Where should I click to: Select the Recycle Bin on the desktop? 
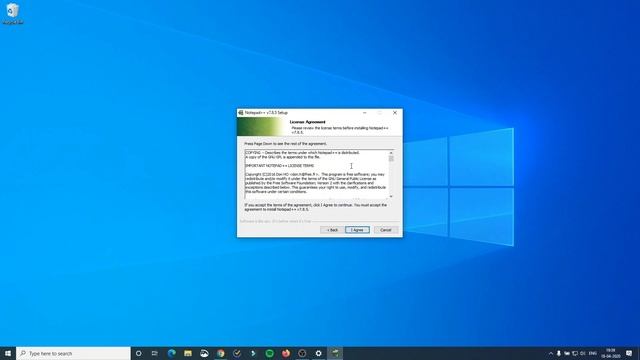click(13, 13)
